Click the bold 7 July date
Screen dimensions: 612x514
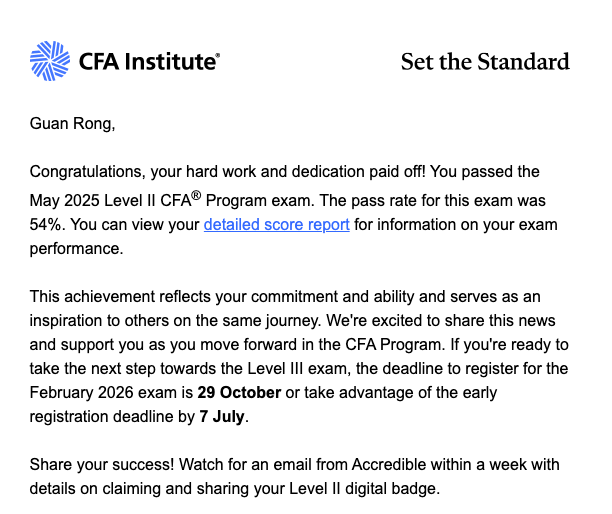222,416
